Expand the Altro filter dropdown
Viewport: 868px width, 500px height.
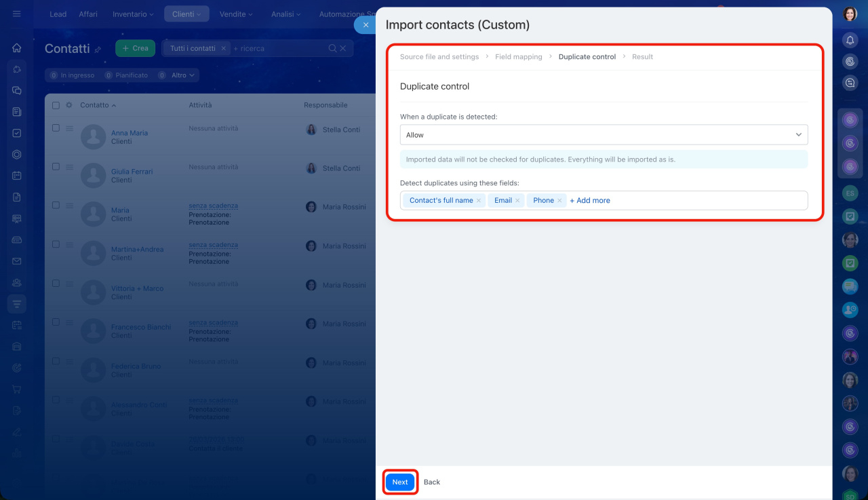[182, 75]
